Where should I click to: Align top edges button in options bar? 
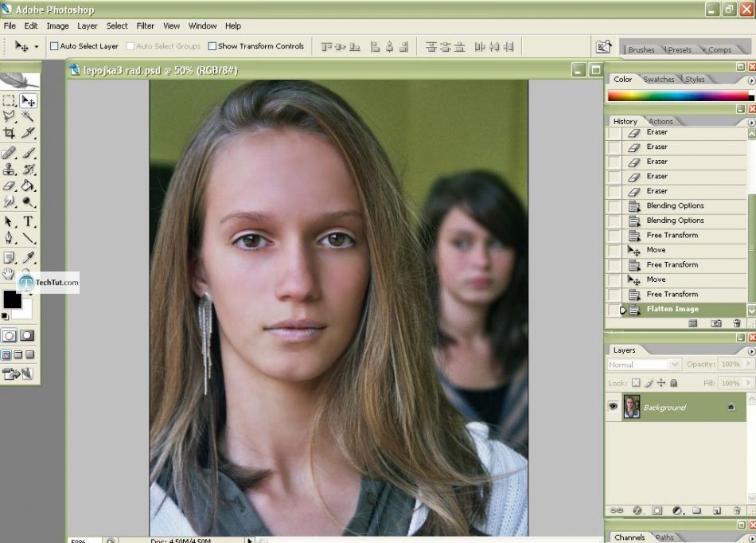coord(326,47)
